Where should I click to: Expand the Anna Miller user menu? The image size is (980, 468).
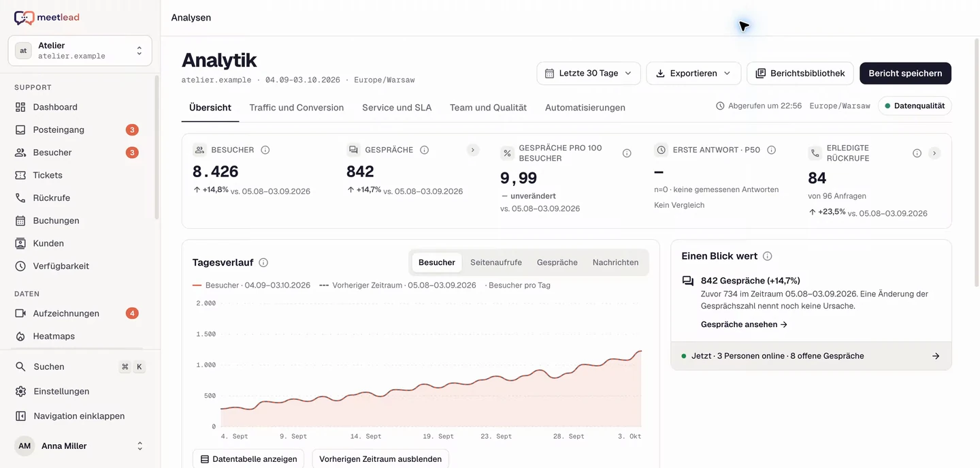click(80, 446)
